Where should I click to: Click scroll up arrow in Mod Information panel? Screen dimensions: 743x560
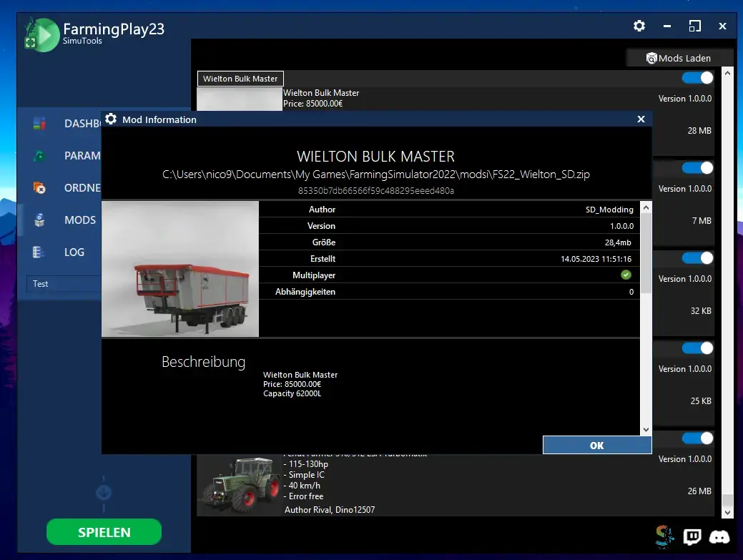coord(646,207)
